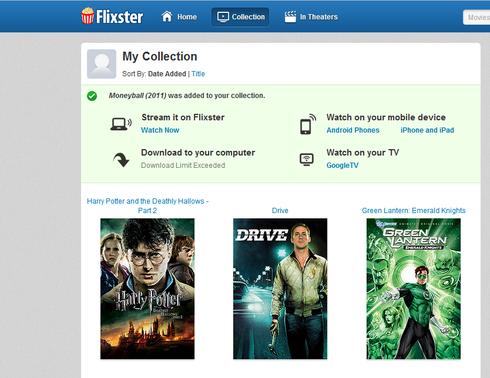Open the Android Phones link
490x378 pixels.
[353, 130]
